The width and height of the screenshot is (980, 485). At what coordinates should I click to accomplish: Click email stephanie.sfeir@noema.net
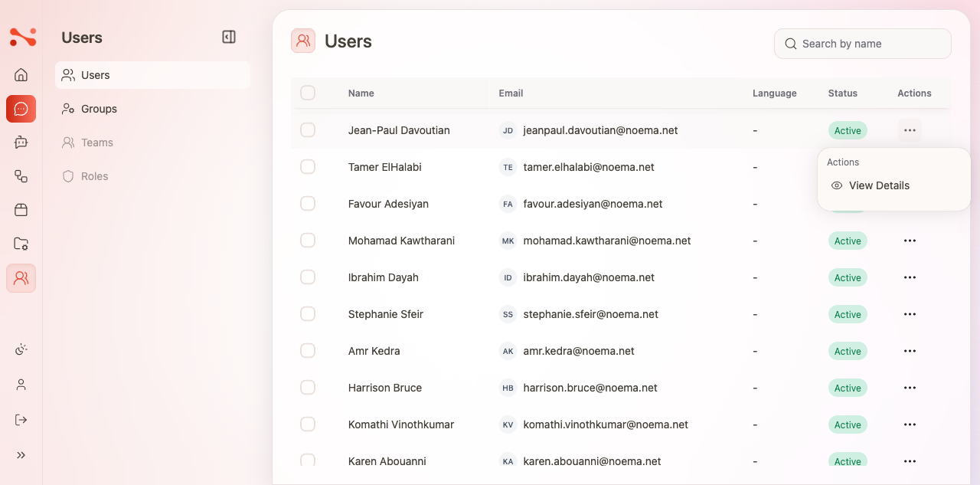pyautogui.click(x=591, y=314)
